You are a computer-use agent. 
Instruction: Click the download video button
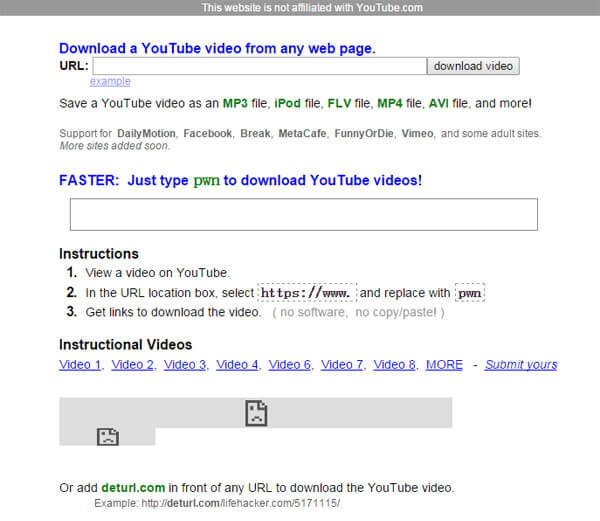point(473,66)
